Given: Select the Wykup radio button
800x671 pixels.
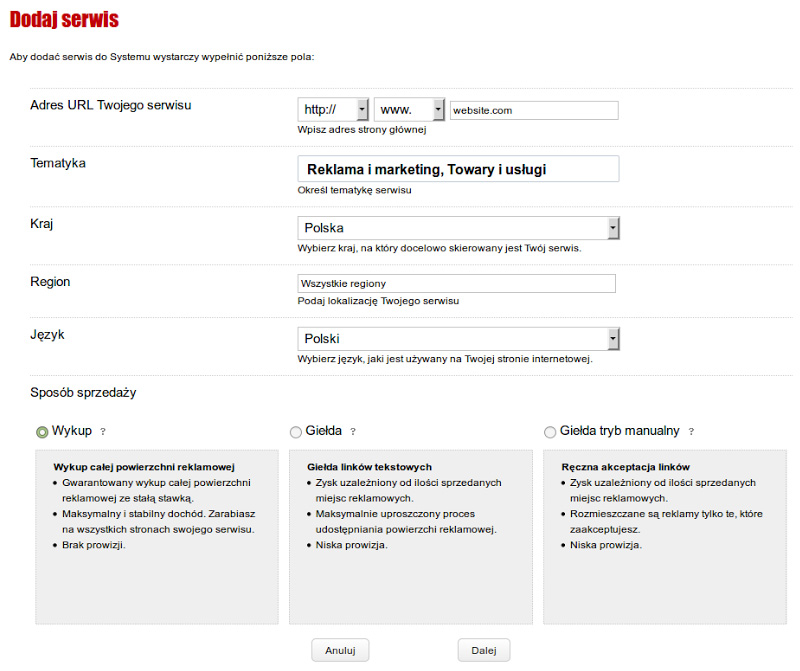Looking at the screenshot, I should coord(42,432).
